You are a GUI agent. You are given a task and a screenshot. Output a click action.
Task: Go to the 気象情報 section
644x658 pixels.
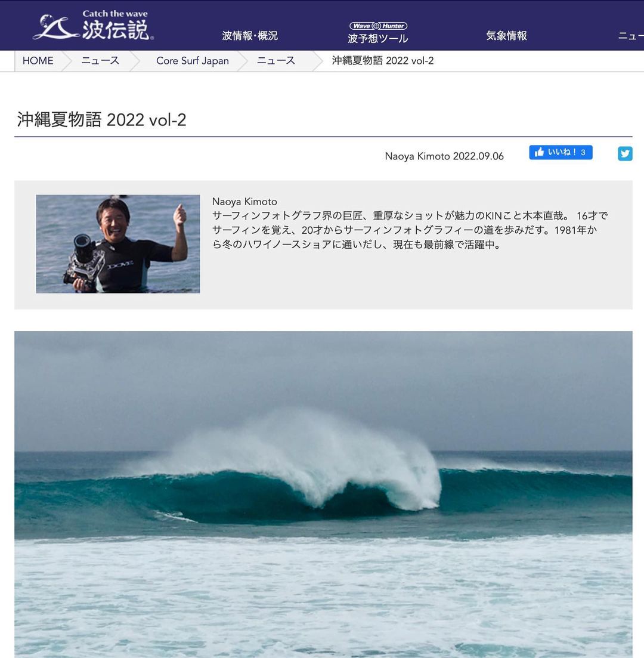506,36
